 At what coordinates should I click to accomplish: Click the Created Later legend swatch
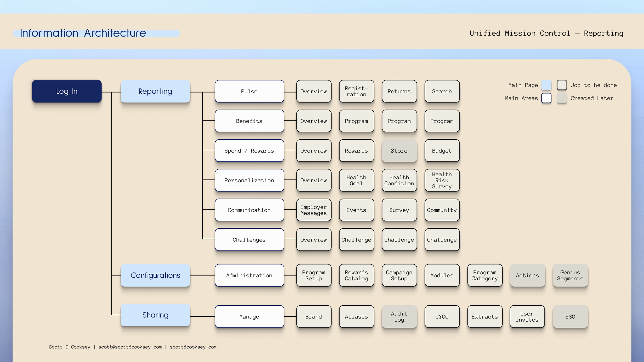click(562, 98)
